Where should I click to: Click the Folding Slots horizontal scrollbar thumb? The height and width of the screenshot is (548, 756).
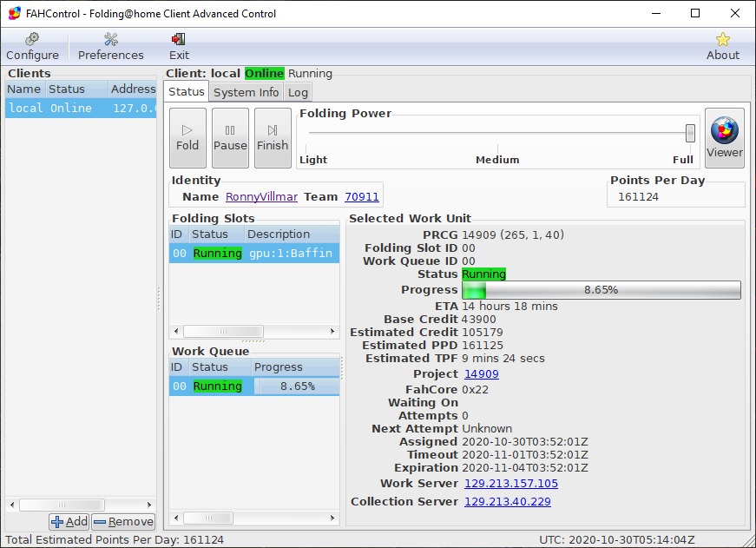coord(223,332)
